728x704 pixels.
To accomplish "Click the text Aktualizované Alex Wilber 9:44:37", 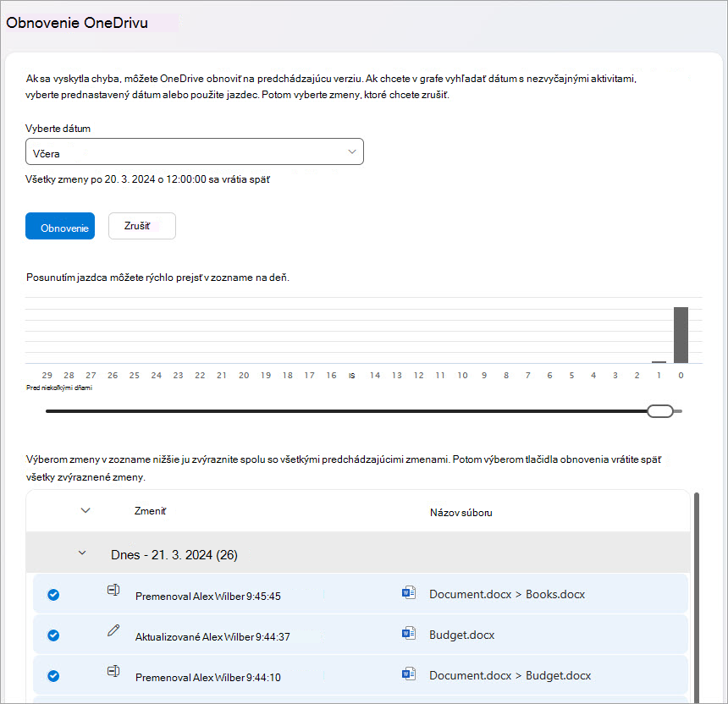I will (212, 637).
